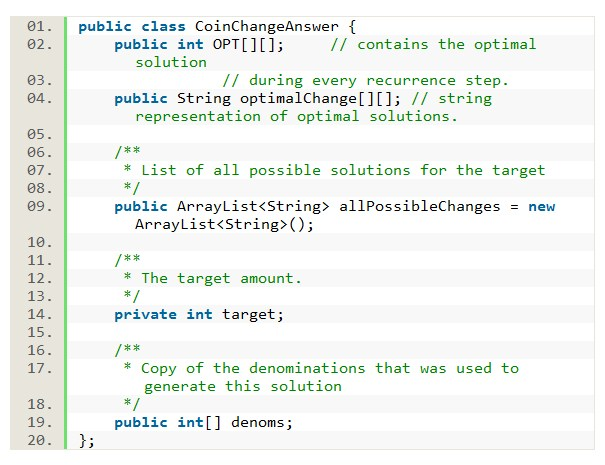Click the comment 'The target amount.'

(x=221, y=279)
